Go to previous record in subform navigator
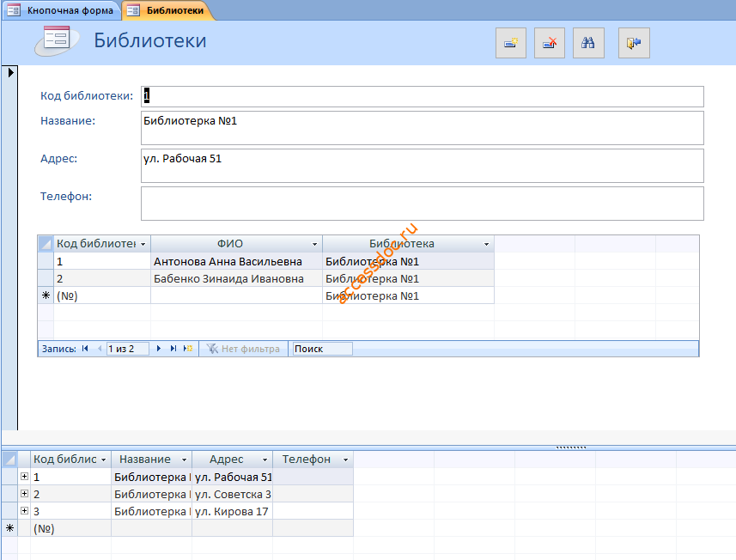The height and width of the screenshot is (560, 736). point(99,349)
